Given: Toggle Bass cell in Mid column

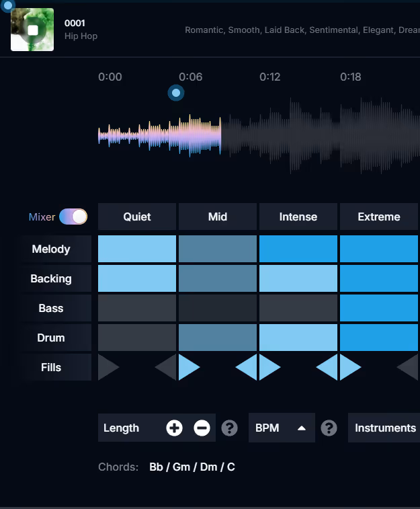Looking at the screenshot, I should [218, 308].
